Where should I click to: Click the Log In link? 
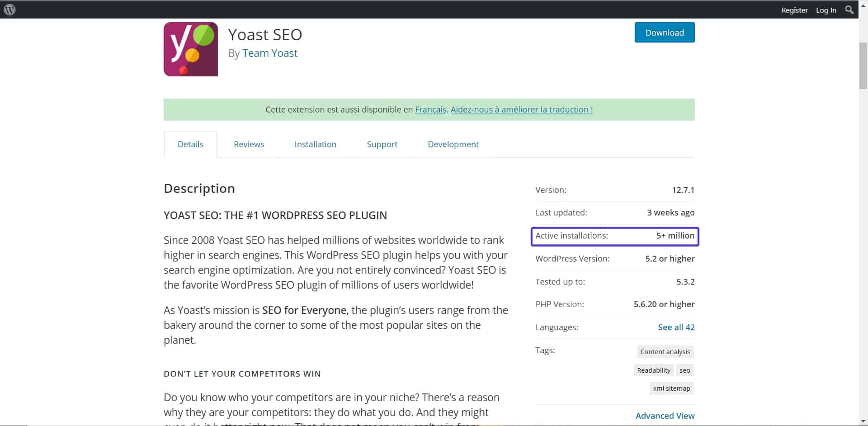coord(826,10)
